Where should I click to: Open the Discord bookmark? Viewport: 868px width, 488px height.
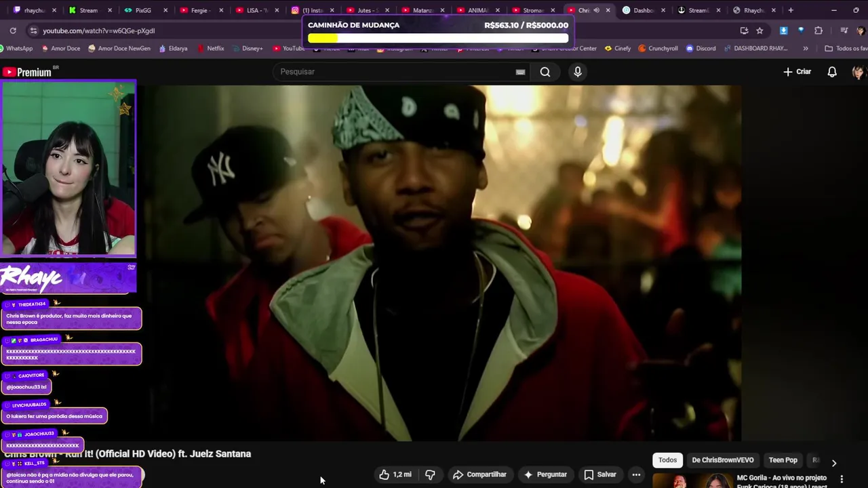pos(701,48)
